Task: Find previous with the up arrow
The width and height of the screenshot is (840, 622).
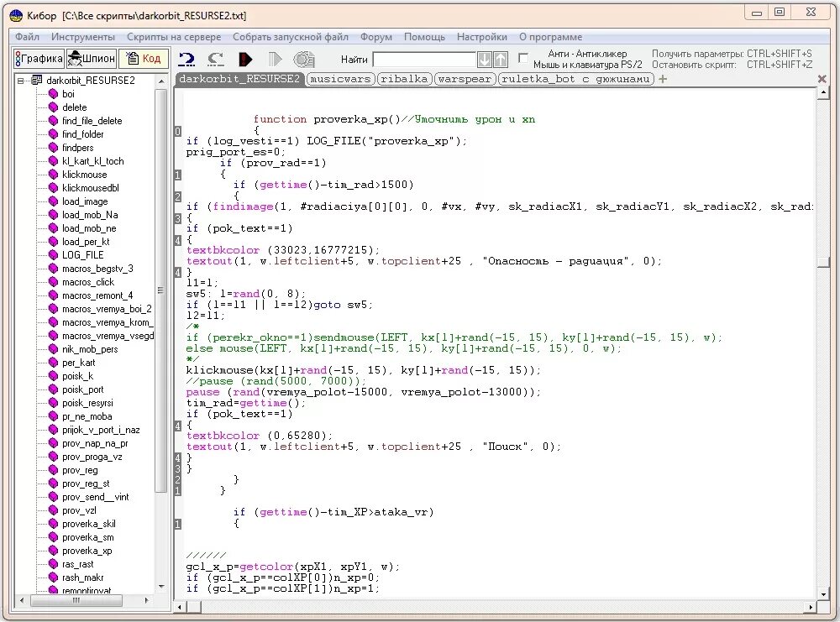Action: tap(501, 59)
